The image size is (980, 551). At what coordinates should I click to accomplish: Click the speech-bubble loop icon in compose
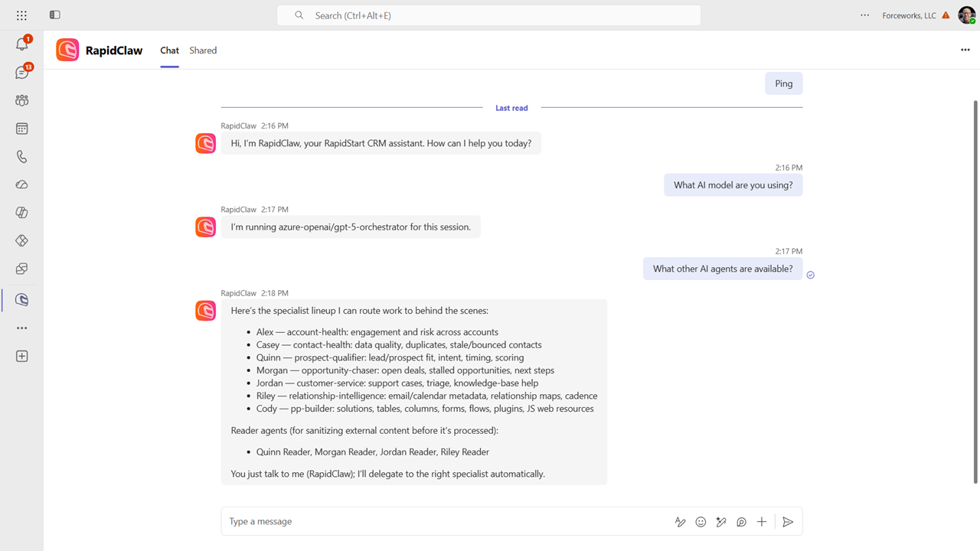[741, 522]
